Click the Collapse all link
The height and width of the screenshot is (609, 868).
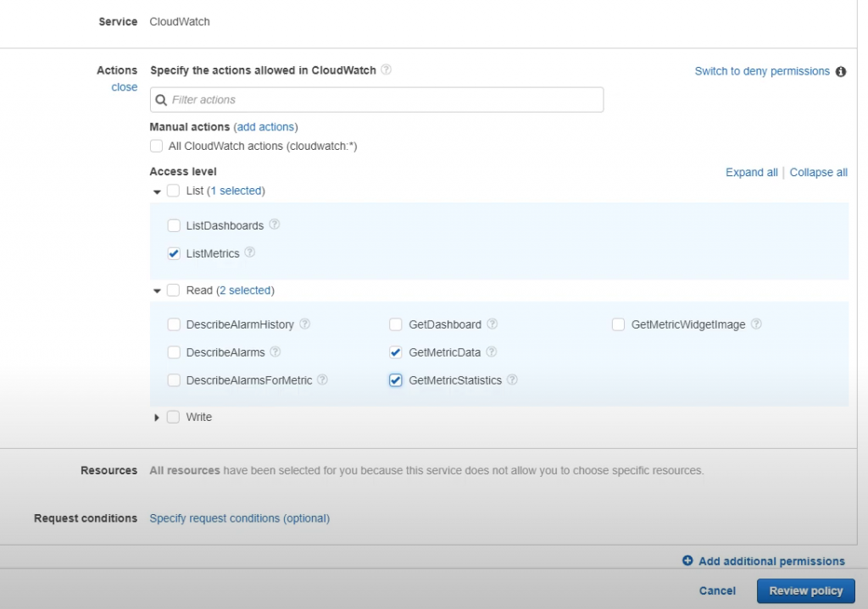pos(818,172)
